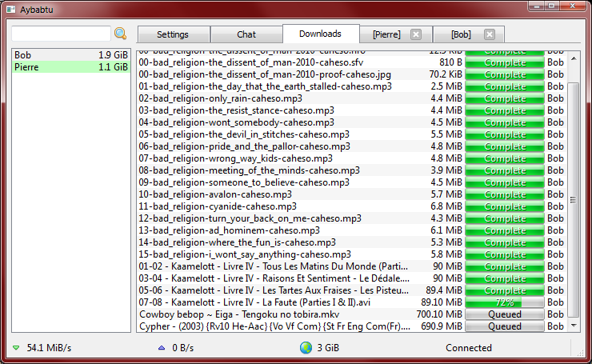Close the [Pierre] tab
592x364 pixels.
(416, 34)
